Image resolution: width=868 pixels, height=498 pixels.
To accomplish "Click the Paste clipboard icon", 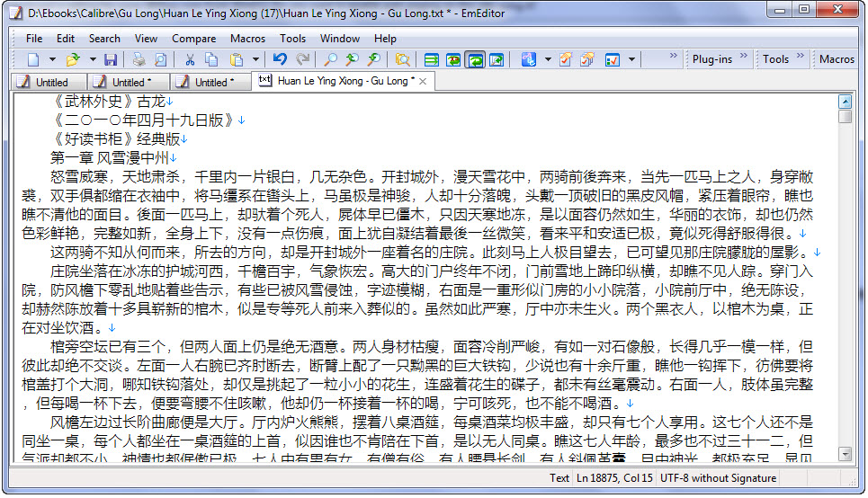I will (x=237, y=59).
